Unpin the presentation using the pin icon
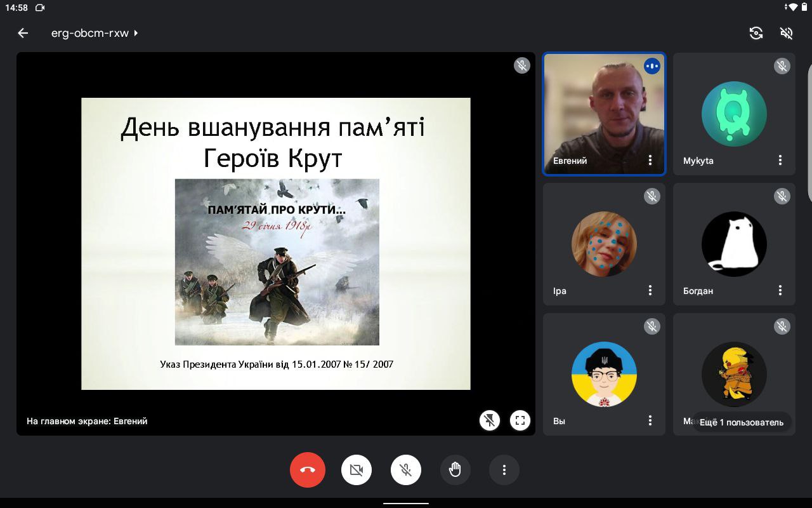Screen dimensions: 812x508 490,420
